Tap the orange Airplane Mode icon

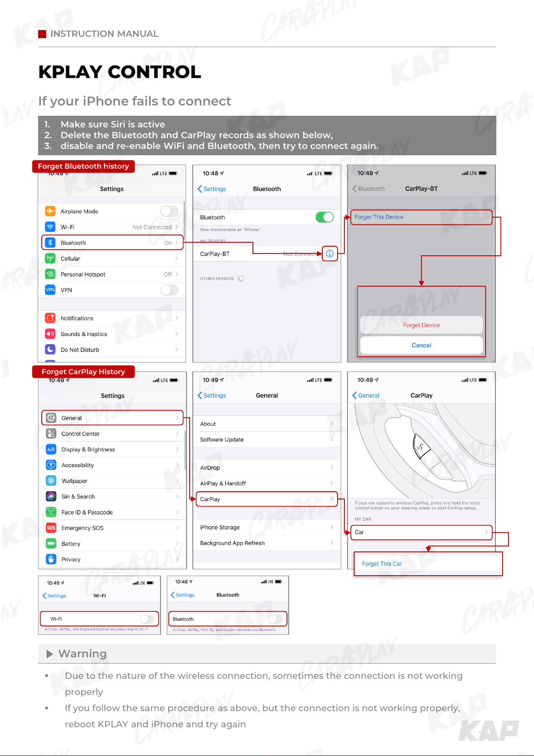(50, 211)
